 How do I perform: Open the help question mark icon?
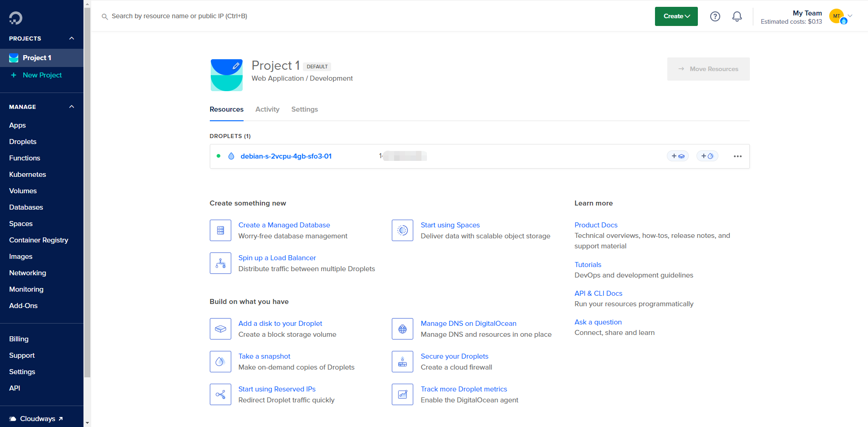[x=715, y=16]
